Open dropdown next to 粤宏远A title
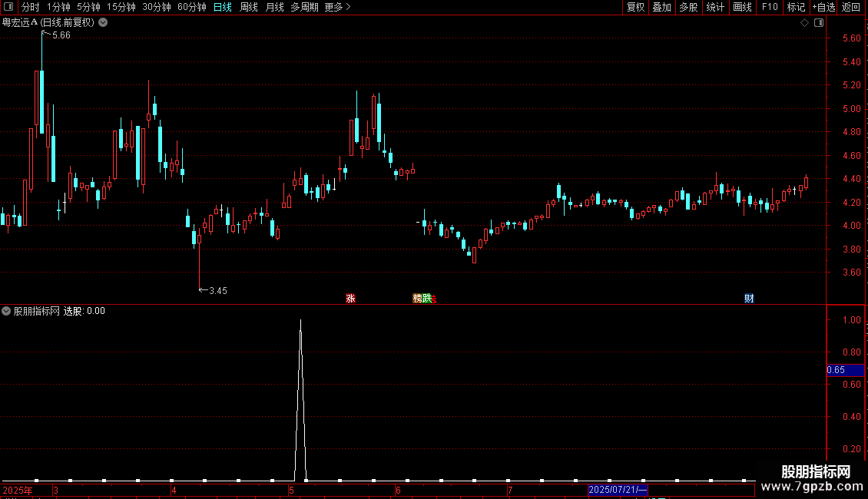The width and height of the screenshot is (868, 499). (x=103, y=23)
